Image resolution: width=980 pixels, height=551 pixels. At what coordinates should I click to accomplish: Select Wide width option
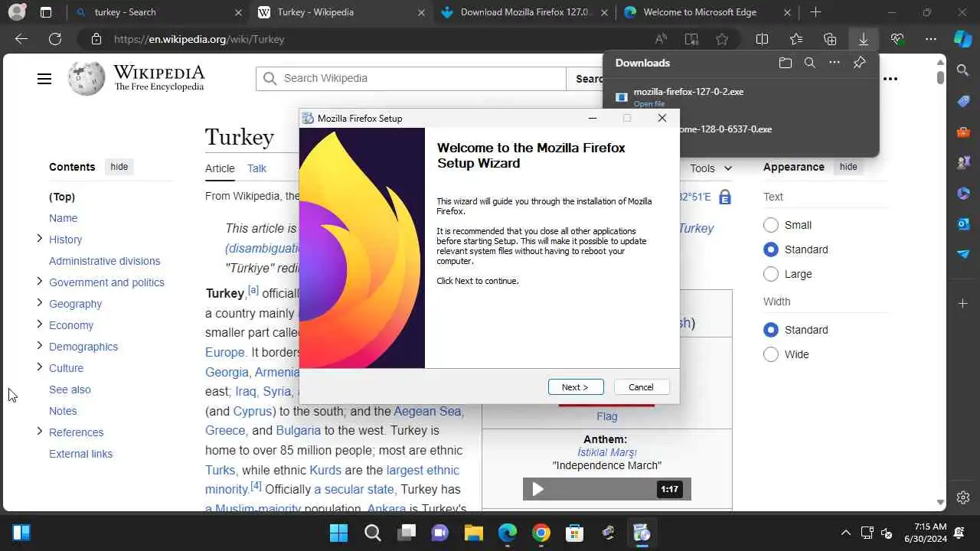click(x=771, y=354)
